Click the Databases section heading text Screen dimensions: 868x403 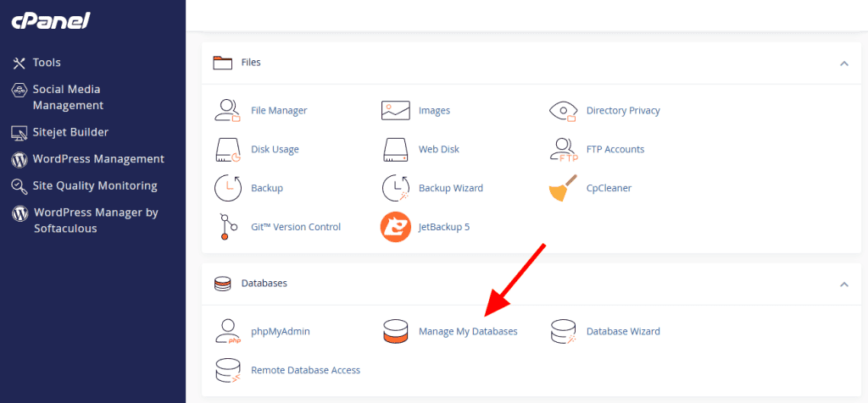[x=264, y=284]
